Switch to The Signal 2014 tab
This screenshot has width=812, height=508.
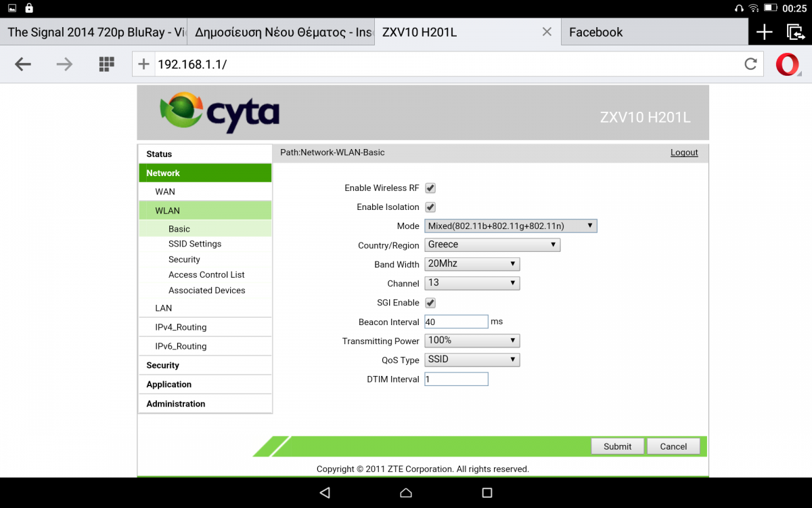93,32
